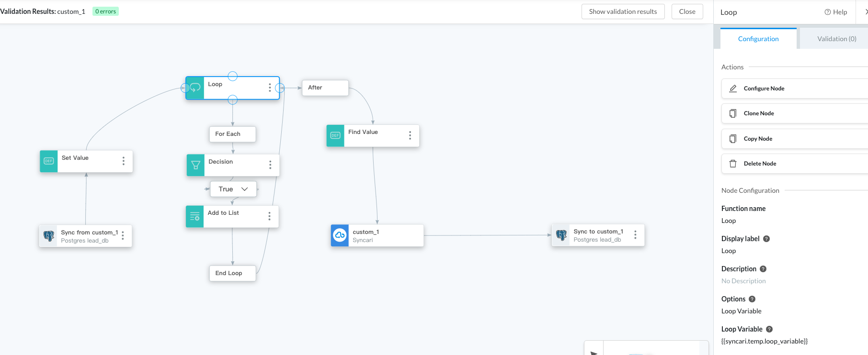Select the End Loop label node
Viewport: 868px width, 355px height.
click(x=232, y=273)
